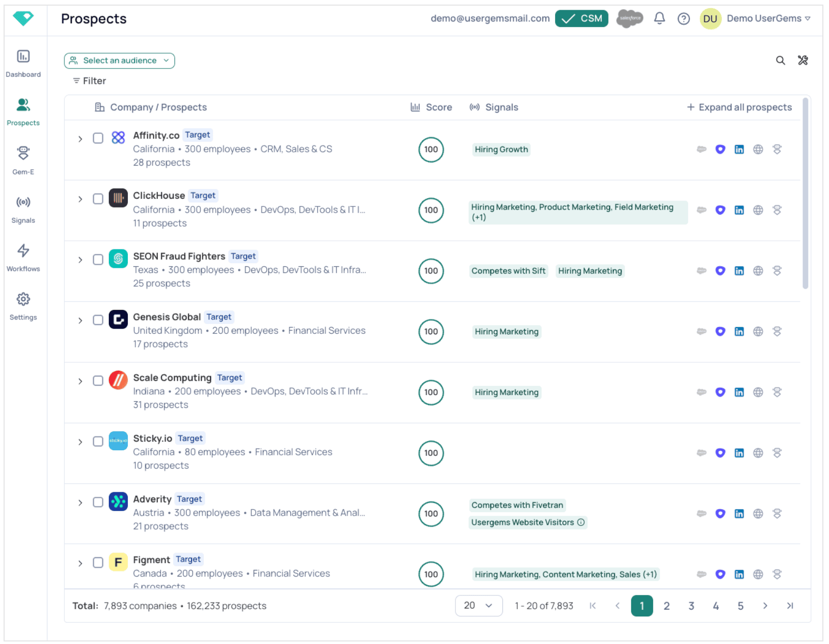Open LinkedIn icon for Affinity.co
The width and height of the screenshot is (829, 644).
tap(739, 150)
